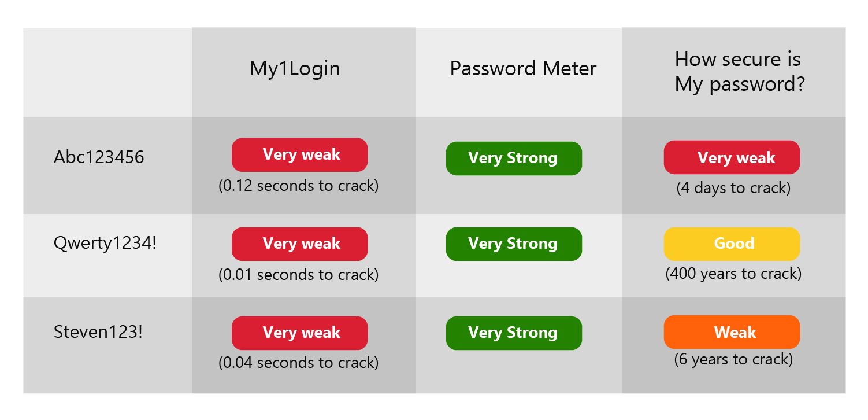Image resolution: width=868 pixels, height=420 pixels.
Task: Click Very Strong badge in Qwerty1234! row
Action: click(514, 244)
